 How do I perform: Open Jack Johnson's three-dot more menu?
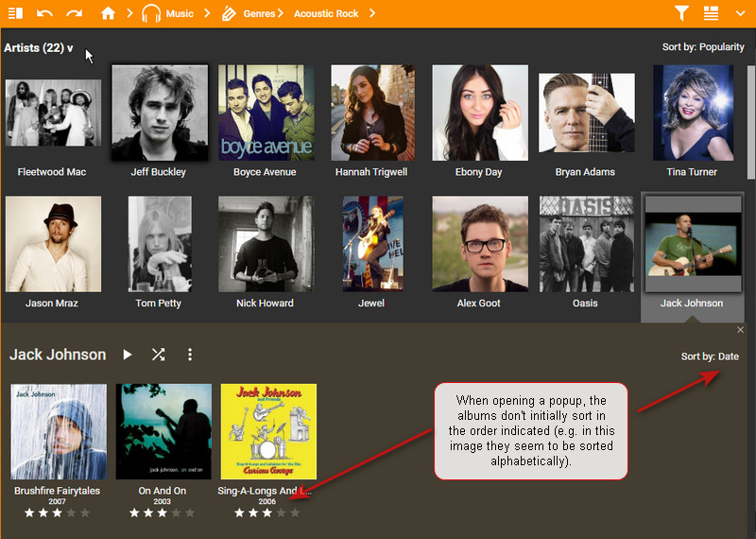[189, 355]
